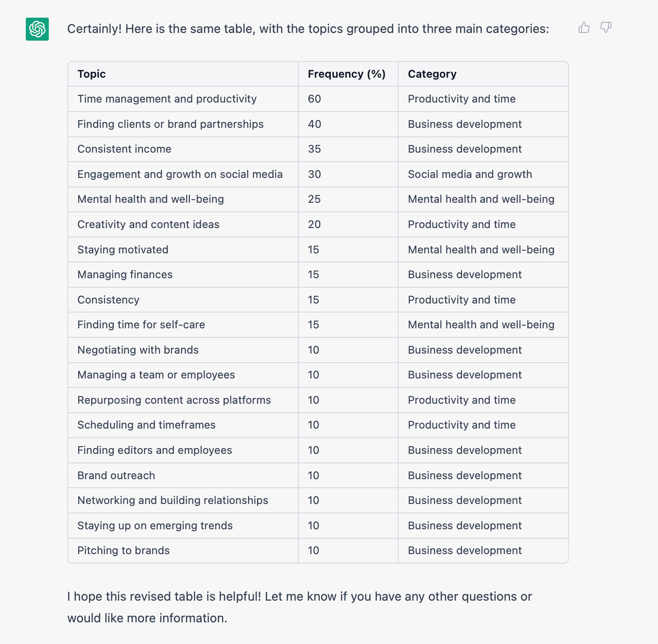
Task: Click the thumbs up feedback icon
Action: coord(584,28)
